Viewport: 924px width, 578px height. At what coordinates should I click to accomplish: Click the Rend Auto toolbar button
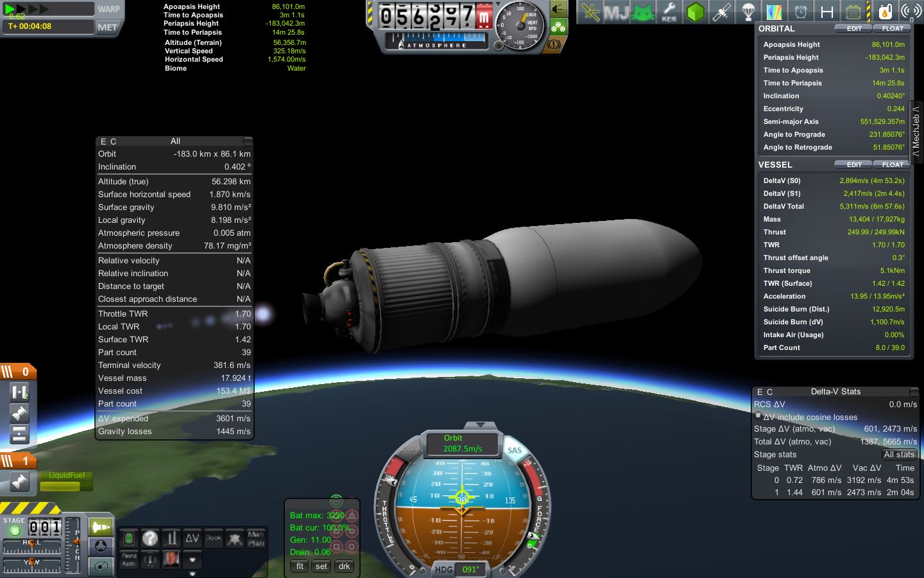tap(129, 559)
